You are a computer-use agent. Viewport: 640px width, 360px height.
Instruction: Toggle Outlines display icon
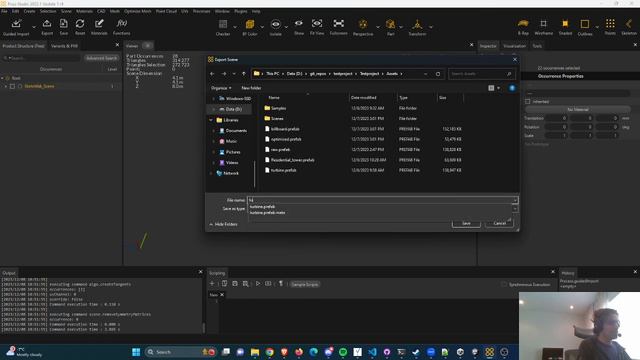point(584,24)
